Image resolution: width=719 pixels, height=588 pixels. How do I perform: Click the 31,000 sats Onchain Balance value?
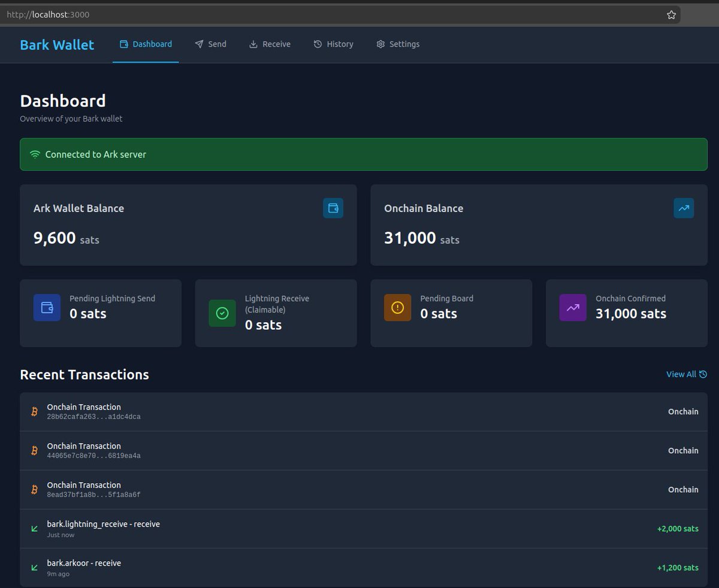(x=422, y=238)
